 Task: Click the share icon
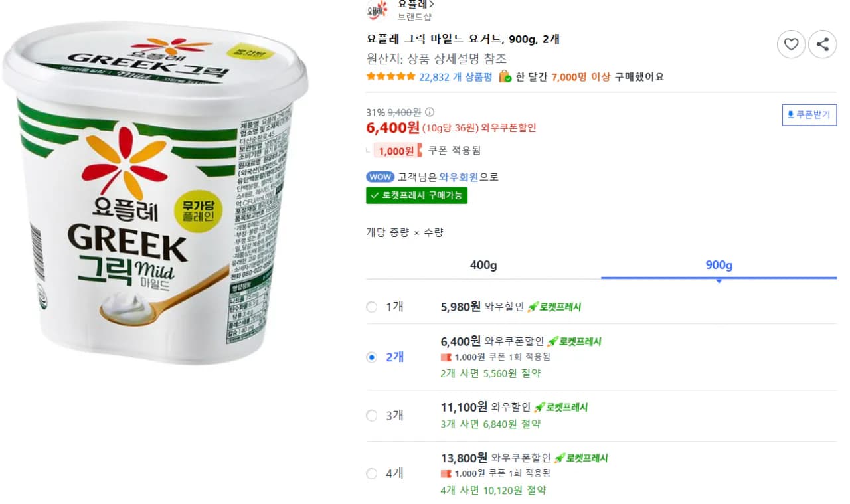(823, 44)
